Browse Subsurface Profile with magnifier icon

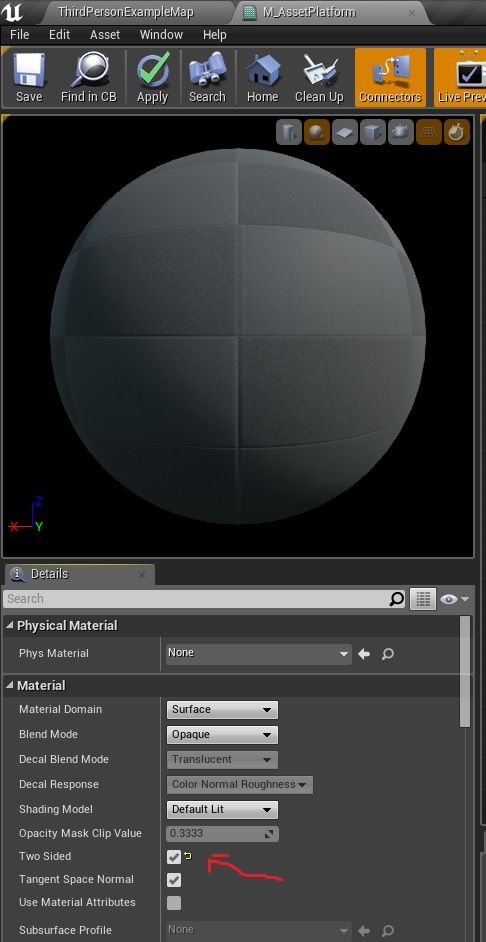(x=388, y=931)
